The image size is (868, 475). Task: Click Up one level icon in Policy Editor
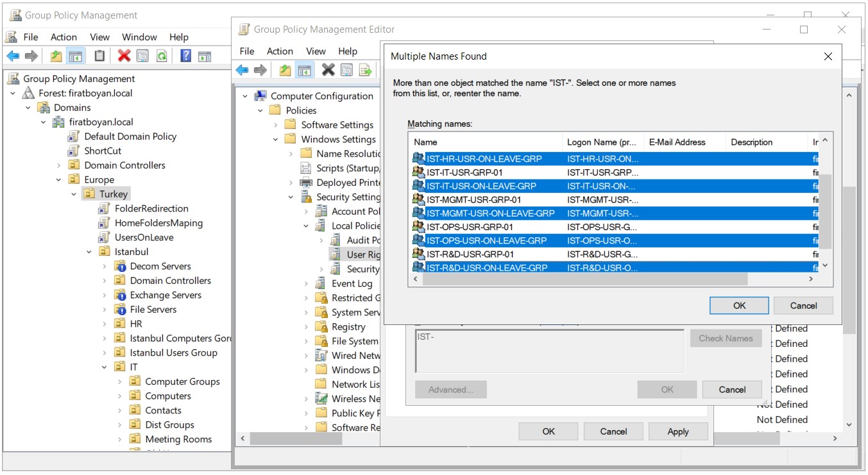point(285,70)
